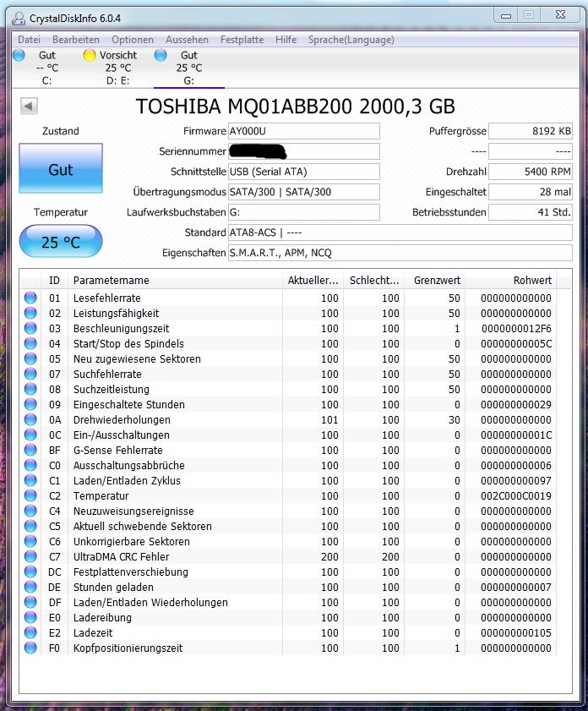Click the Firmware field AY000U
Image resolution: width=588 pixels, height=711 pixels.
304,131
